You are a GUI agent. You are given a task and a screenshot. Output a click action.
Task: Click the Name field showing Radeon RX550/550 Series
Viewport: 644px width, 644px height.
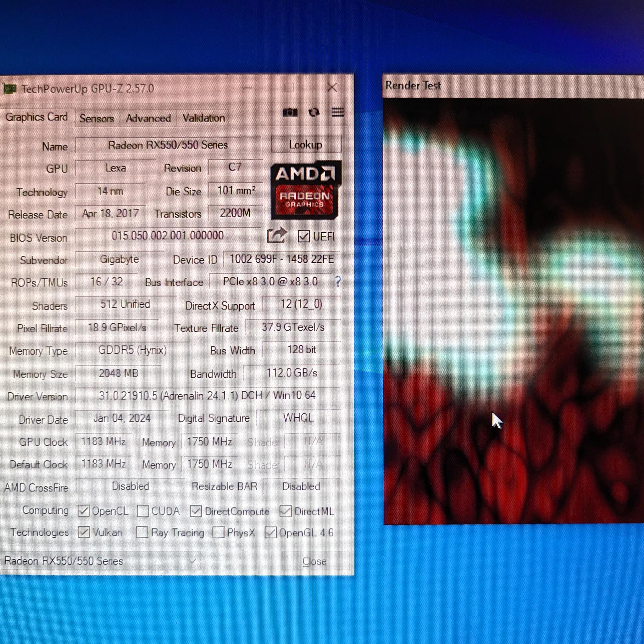click(168, 145)
